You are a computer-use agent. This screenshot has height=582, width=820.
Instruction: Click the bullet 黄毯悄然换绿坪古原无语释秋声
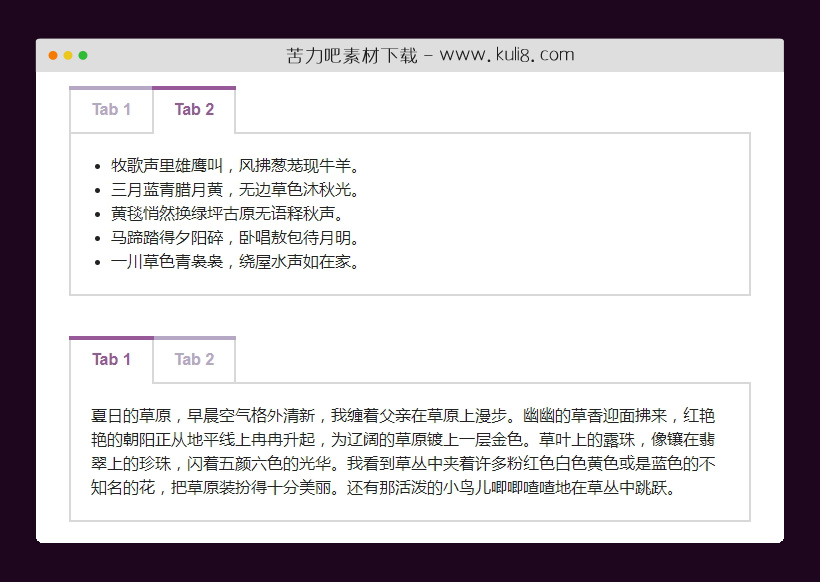pyautogui.click(x=227, y=213)
